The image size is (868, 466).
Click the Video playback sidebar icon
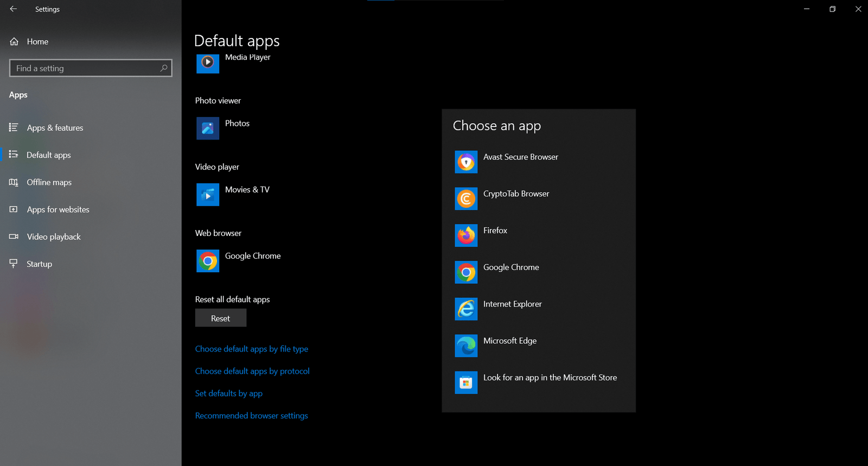click(x=14, y=237)
